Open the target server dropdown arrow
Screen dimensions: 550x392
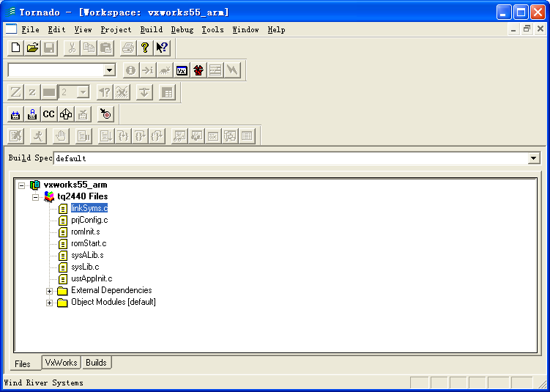coord(109,70)
